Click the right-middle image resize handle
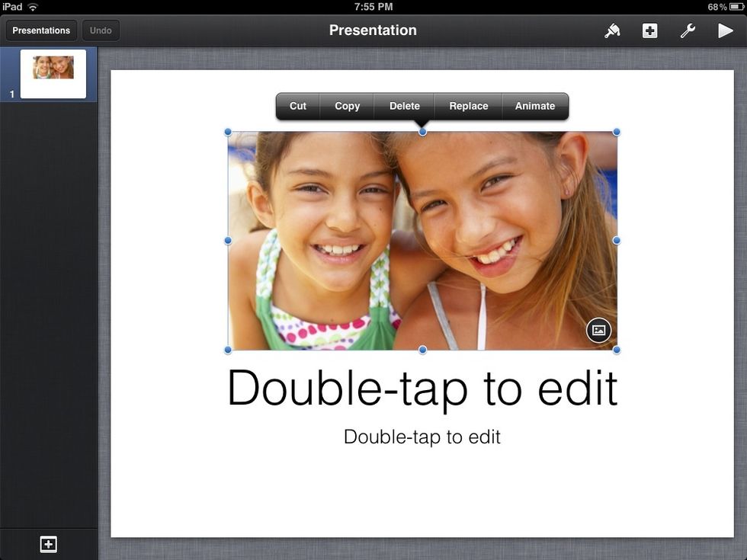 [617, 241]
